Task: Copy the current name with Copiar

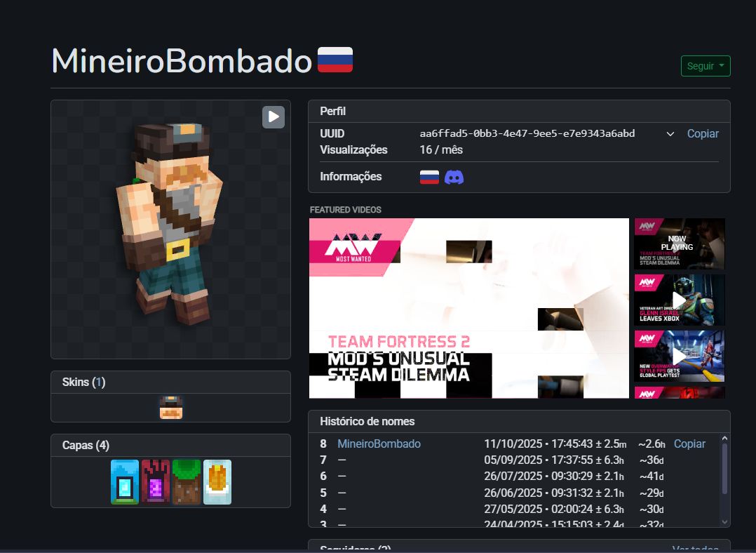Action: 689,444
